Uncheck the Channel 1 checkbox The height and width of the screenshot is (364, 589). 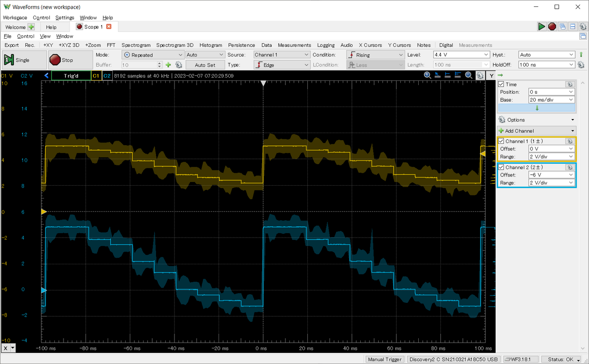pyautogui.click(x=502, y=141)
